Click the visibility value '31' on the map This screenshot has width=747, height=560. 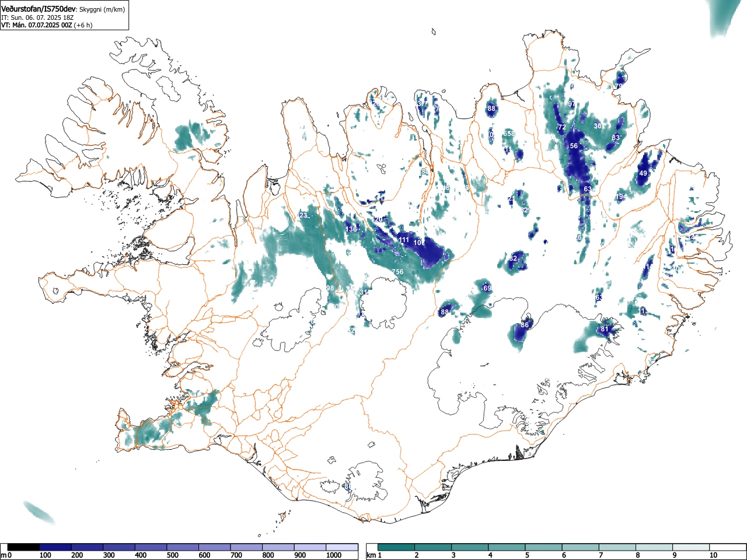click(x=364, y=292)
